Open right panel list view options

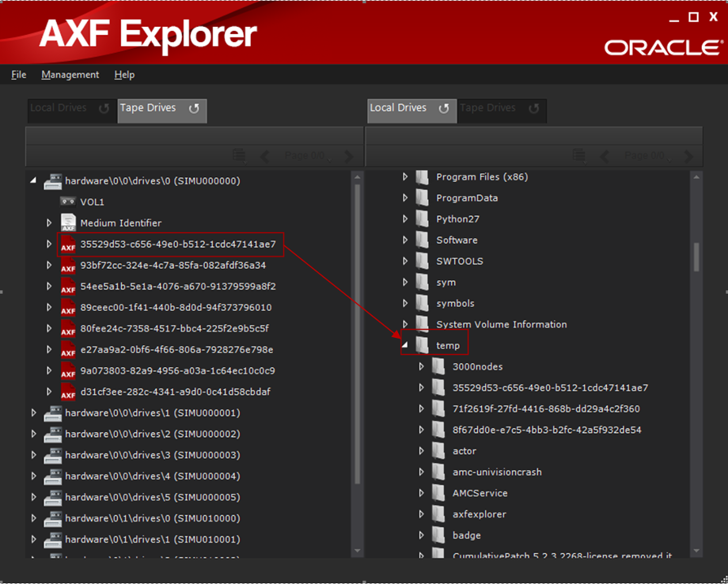point(579,156)
